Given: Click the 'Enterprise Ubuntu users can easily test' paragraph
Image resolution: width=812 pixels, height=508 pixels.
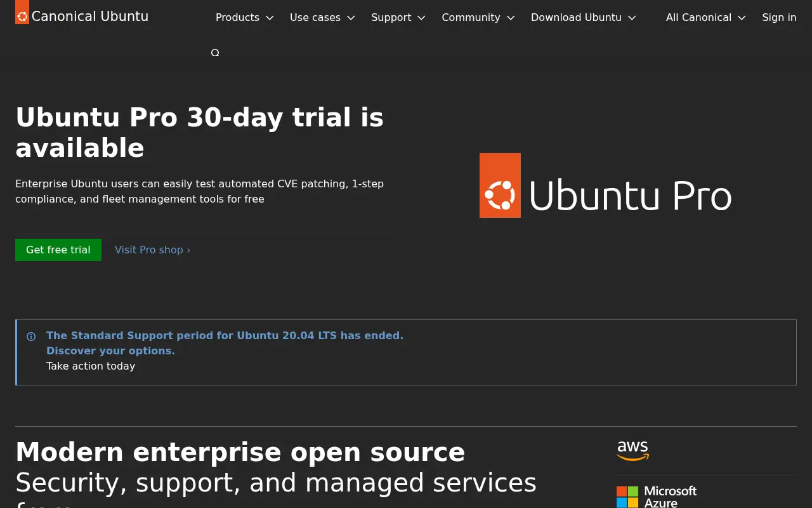Looking at the screenshot, I should 199,191.
